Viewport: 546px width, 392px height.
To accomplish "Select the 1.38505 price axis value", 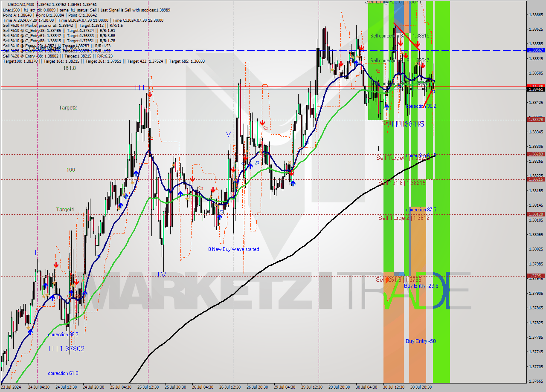I will click(536, 73).
